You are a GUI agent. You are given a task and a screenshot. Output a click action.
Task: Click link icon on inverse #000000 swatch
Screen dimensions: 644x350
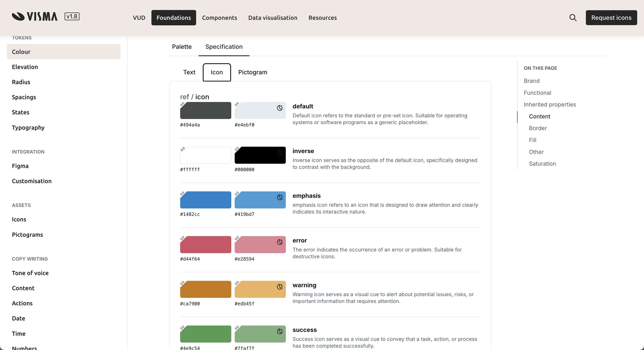click(237, 149)
